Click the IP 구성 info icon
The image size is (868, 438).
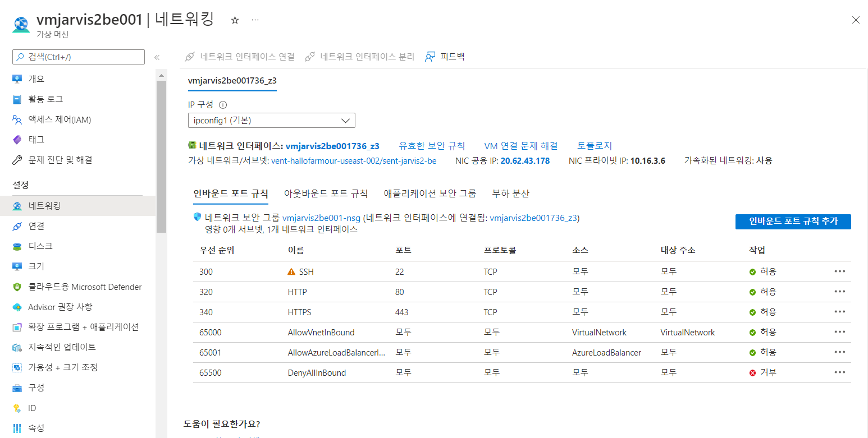(x=222, y=105)
